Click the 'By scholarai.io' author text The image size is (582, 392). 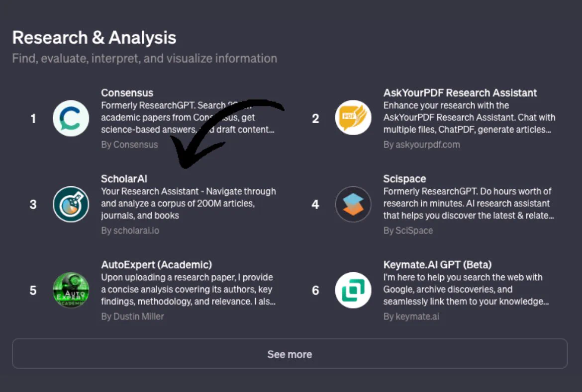tap(130, 231)
